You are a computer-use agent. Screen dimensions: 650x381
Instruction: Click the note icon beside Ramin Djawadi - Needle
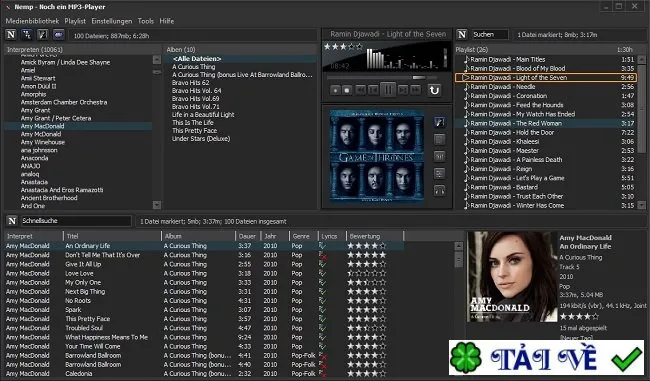[x=466, y=87]
